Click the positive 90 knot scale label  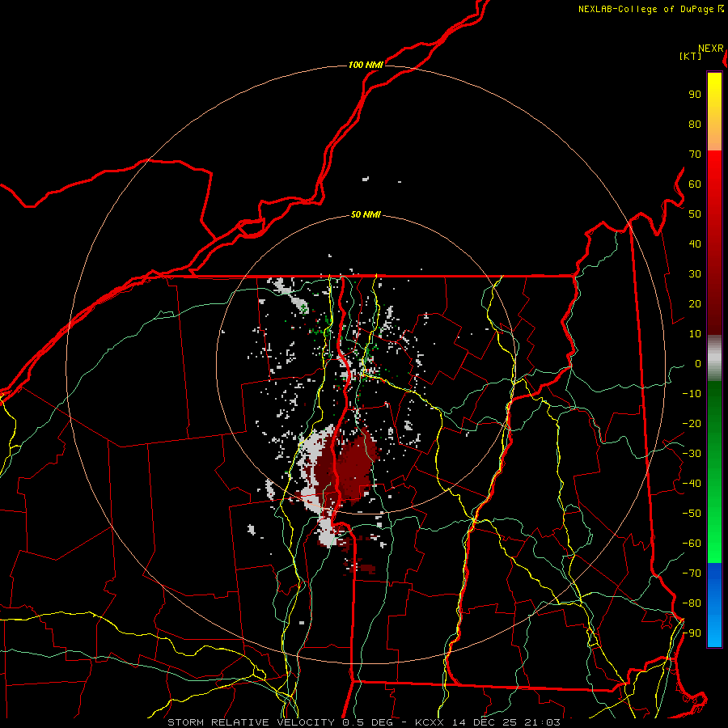[x=695, y=95]
